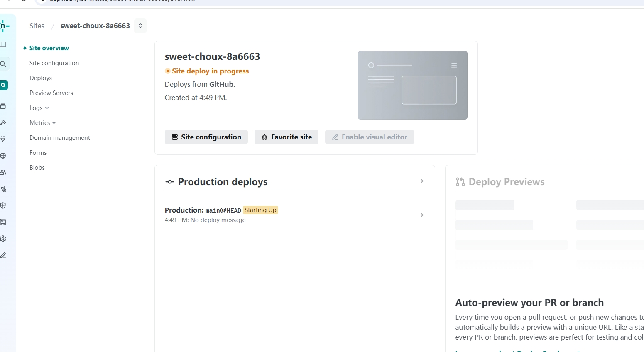Open the main@HEAD deploy row chevron

click(422, 215)
